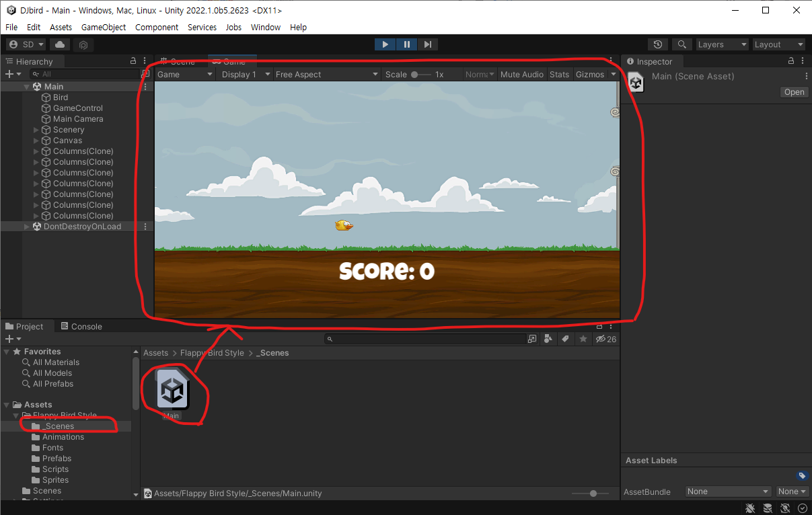Expand the DontDestroyOnLoad scene
The height and width of the screenshot is (515, 812).
[27, 227]
